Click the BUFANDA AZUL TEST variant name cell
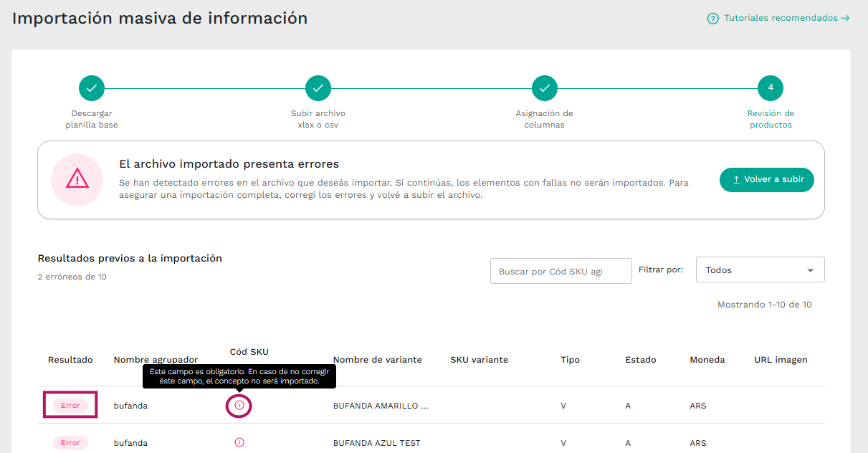The height and width of the screenshot is (453, 868). pos(376,443)
